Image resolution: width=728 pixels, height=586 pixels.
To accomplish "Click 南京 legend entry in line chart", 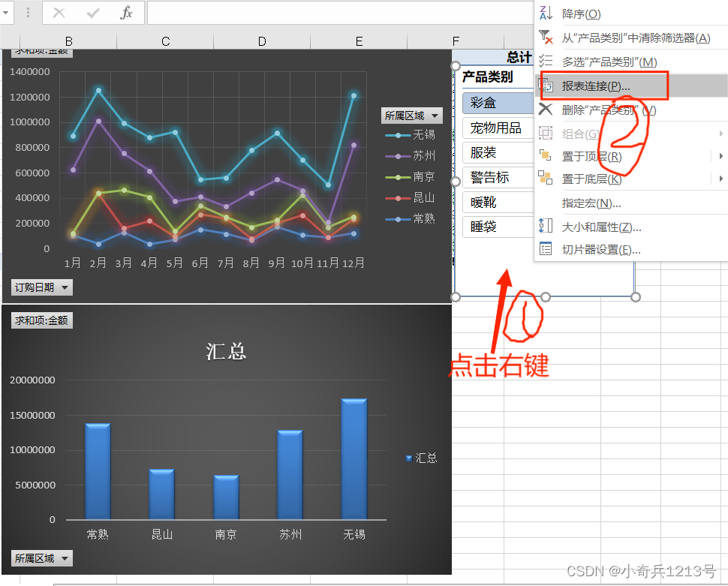I will click(411, 176).
